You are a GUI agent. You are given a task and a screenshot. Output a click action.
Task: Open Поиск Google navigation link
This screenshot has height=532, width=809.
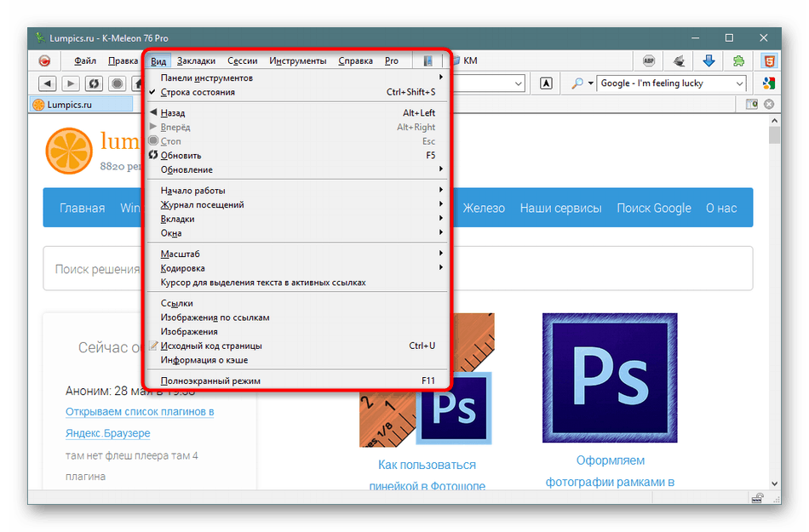pos(654,208)
